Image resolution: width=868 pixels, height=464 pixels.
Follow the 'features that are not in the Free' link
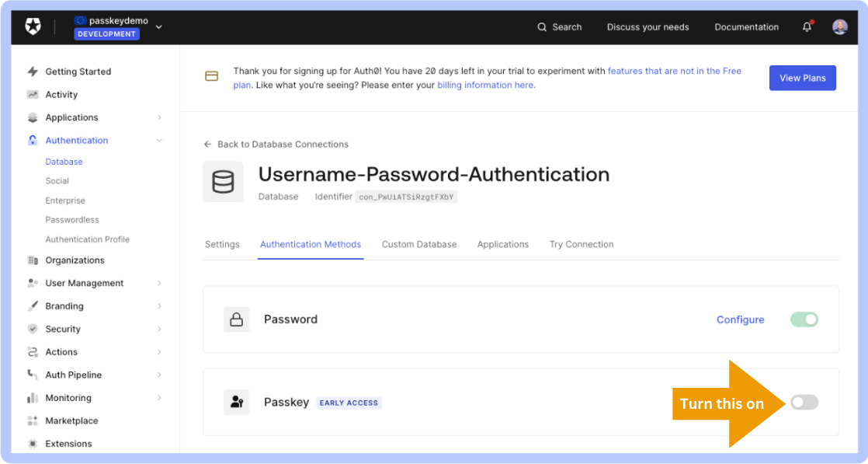pyautogui.click(x=674, y=71)
